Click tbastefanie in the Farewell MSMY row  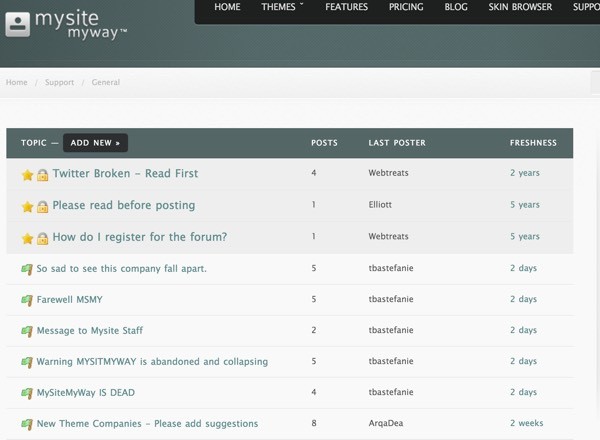tap(391, 299)
